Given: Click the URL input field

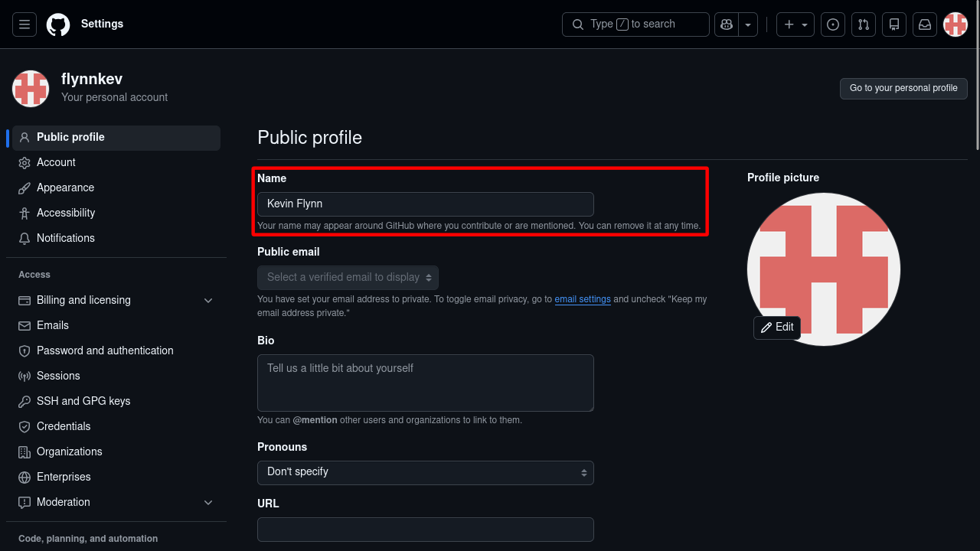Looking at the screenshot, I should tap(426, 530).
